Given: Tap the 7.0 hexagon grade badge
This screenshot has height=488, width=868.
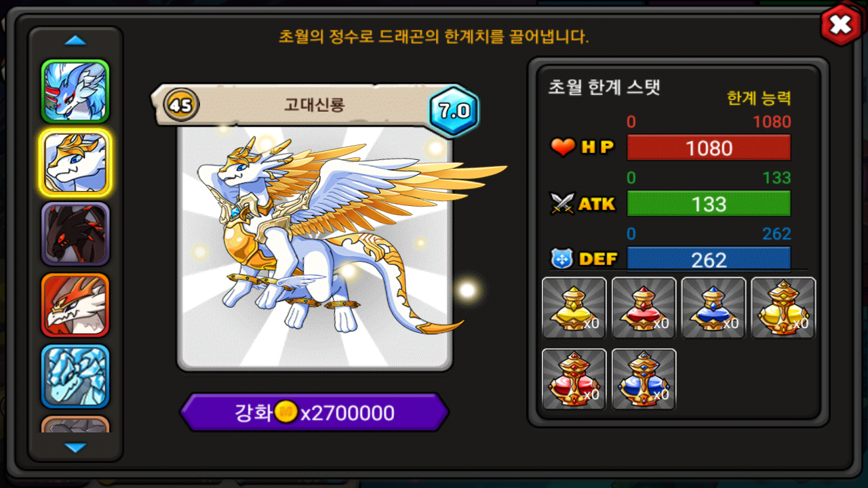Looking at the screenshot, I should [x=454, y=111].
